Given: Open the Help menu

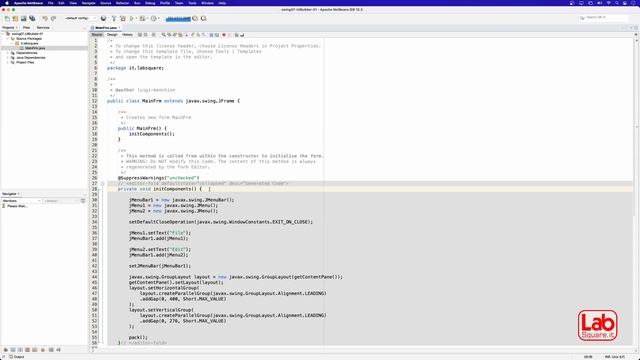Looking at the screenshot, I should (x=222, y=3).
